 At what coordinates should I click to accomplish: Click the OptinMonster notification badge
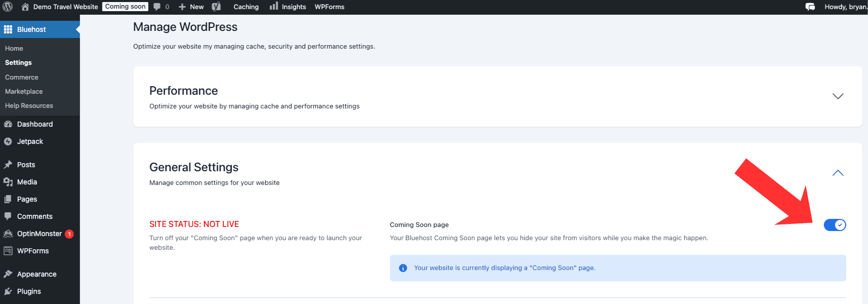click(x=69, y=234)
